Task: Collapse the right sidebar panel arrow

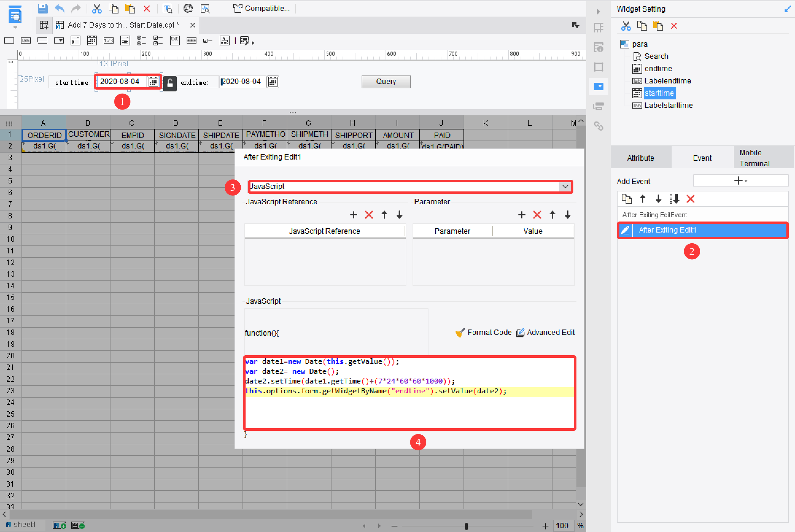Action: click(599, 11)
